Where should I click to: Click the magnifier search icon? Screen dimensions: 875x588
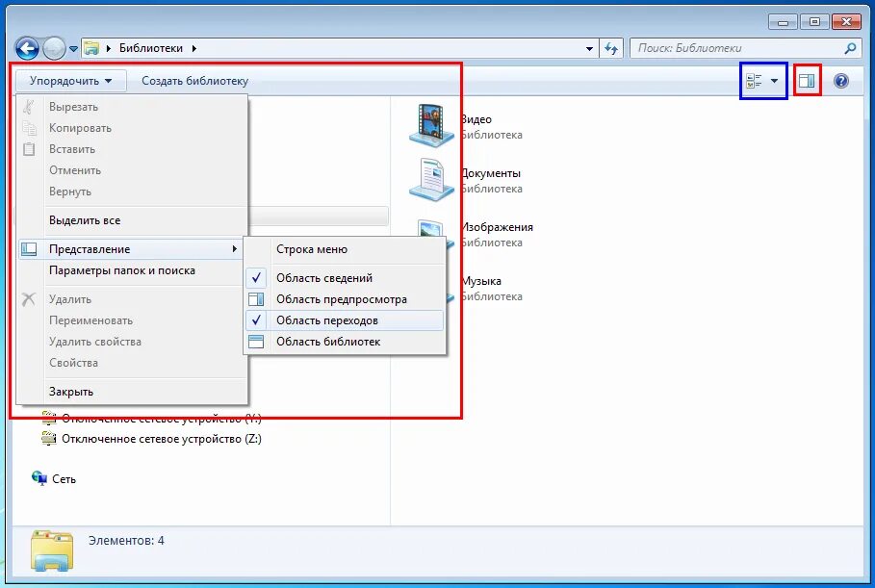(x=850, y=48)
